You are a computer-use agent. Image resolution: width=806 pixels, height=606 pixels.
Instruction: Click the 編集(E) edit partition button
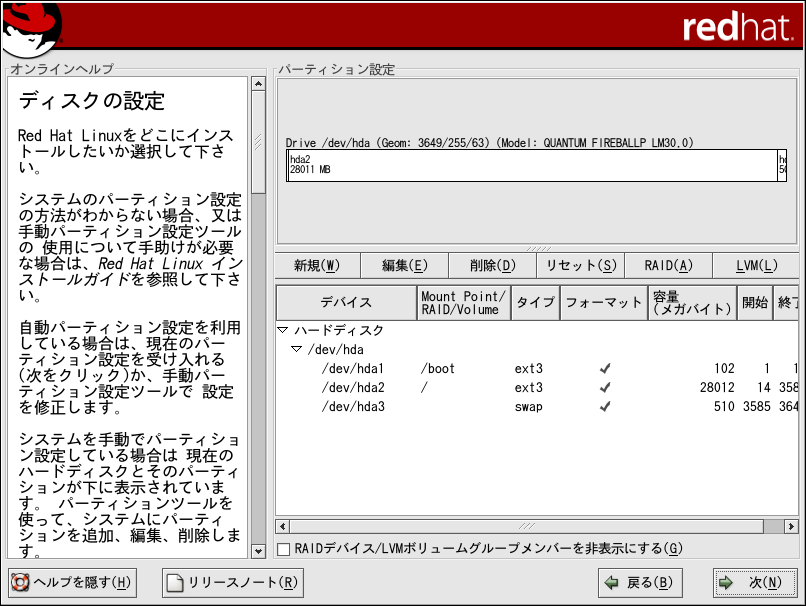point(405,266)
